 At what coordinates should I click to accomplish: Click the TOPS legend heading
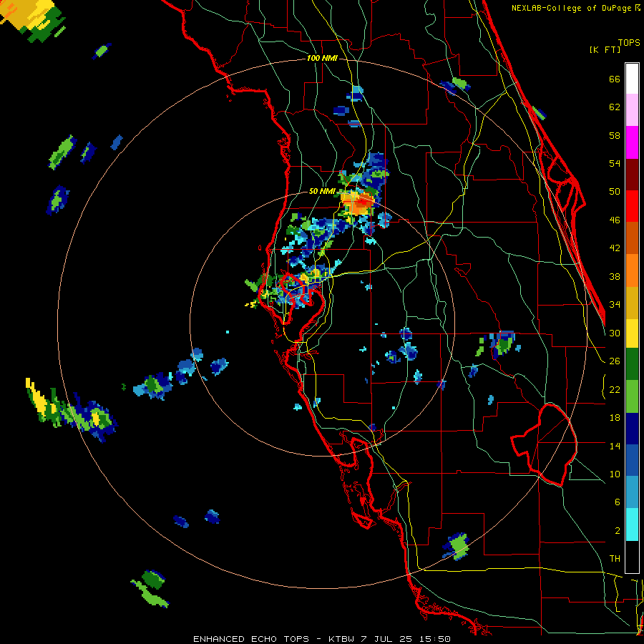click(629, 42)
